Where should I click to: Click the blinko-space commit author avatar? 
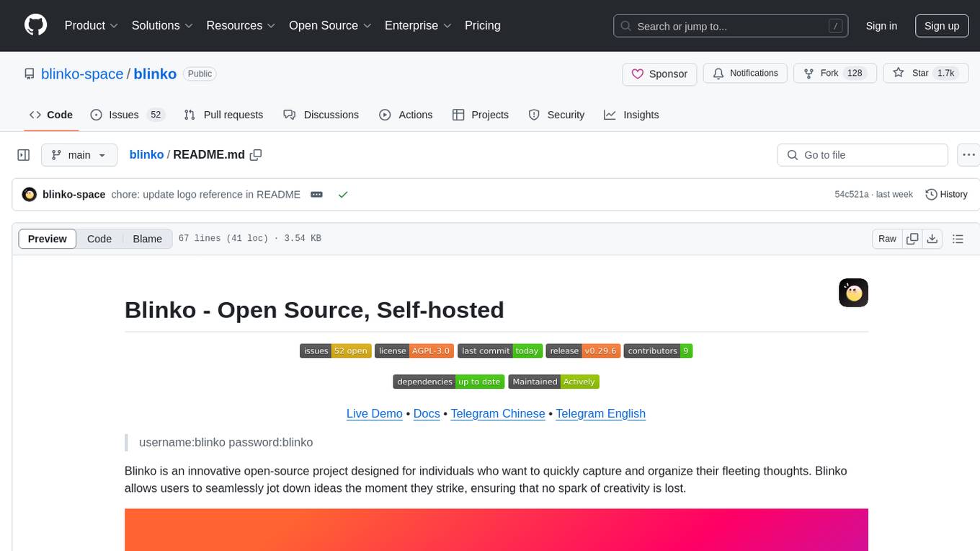click(x=30, y=195)
